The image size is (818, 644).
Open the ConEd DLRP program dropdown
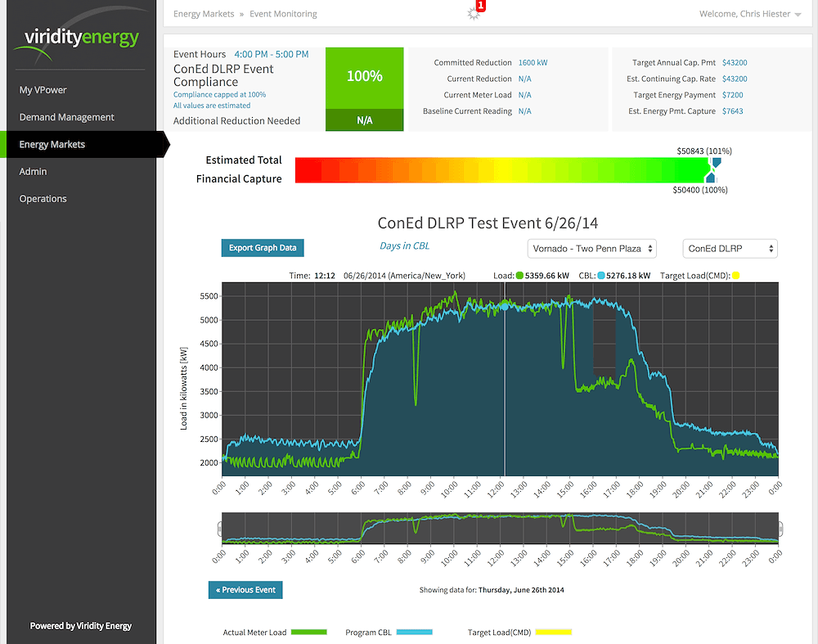(730, 249)
